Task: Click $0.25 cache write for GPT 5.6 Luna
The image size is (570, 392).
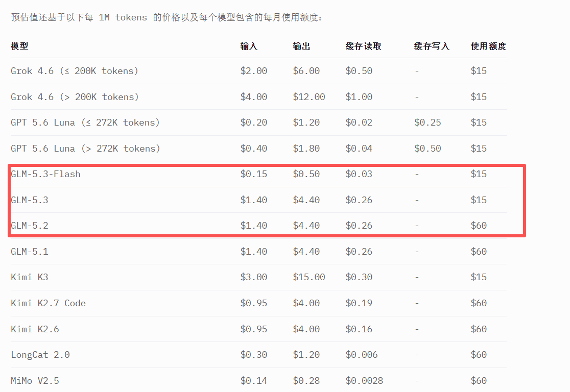Action: [427, 122]
